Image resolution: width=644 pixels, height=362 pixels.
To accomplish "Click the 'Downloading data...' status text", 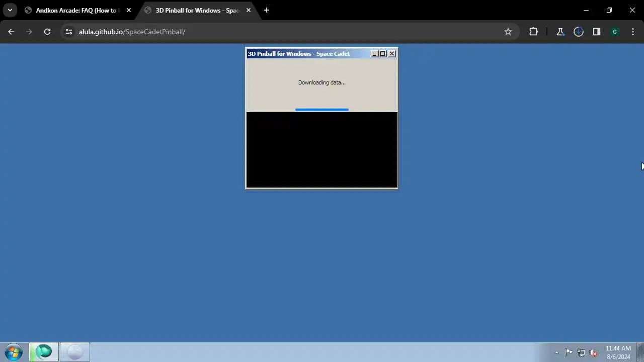I will point(322,82).
